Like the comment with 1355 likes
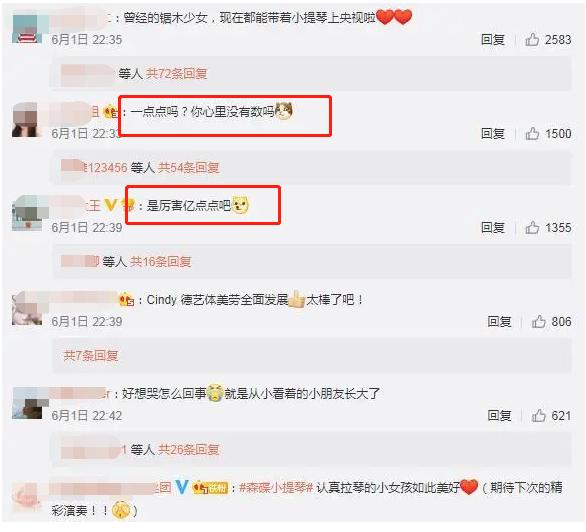Viewport: 586px width, 532px height. [532, 227]
